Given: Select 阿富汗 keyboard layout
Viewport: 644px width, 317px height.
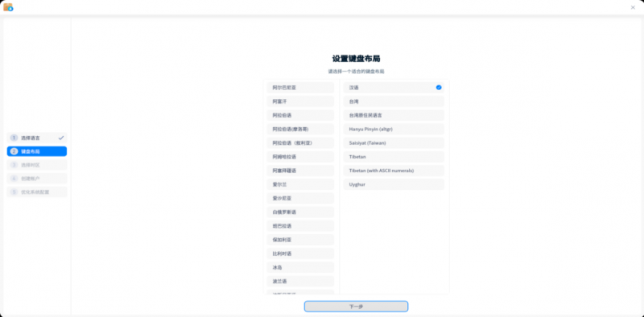Looking at the screenshot, I should click(x=300, y=101).
